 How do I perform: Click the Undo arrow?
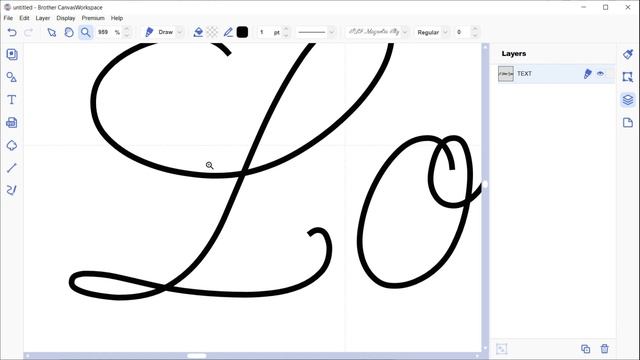click(x=12, y=32)
